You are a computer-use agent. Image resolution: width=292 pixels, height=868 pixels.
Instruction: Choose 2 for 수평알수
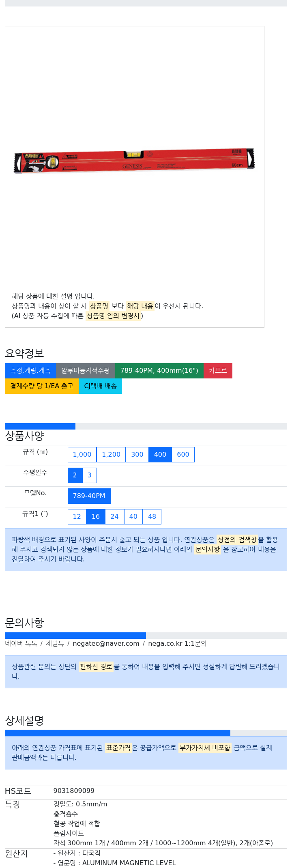(75, 475)
